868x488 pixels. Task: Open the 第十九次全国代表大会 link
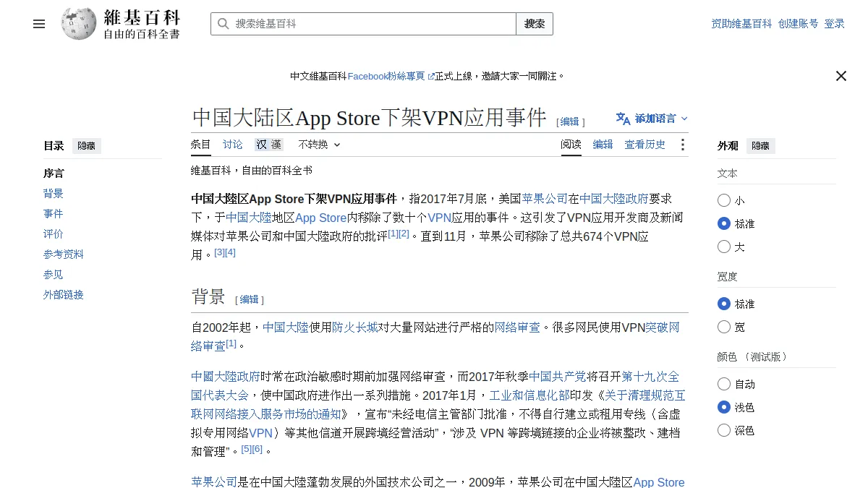pos(650,377)
